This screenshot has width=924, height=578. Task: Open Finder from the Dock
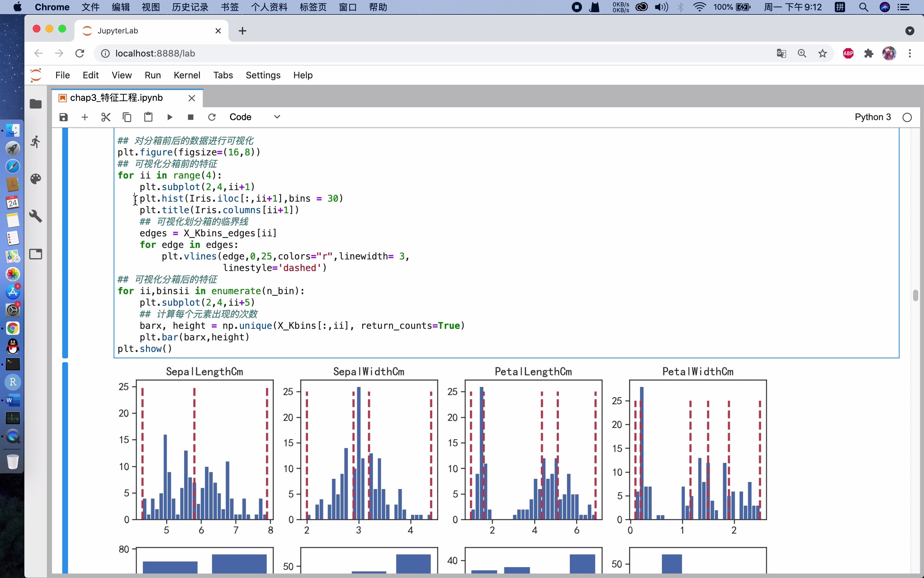[13, 130]
